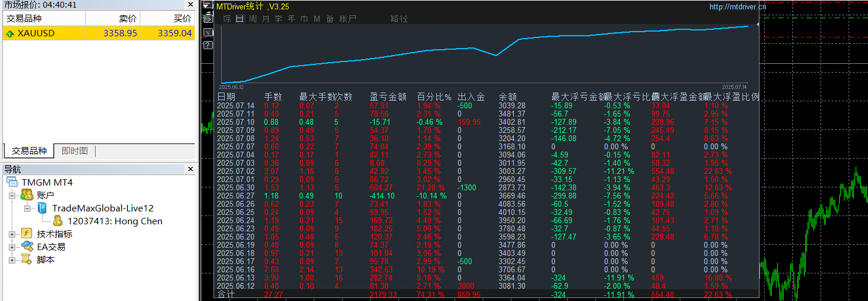The image size is (868, 301).
Task: Click the 3000 deposit value
Action: point(467,286)
